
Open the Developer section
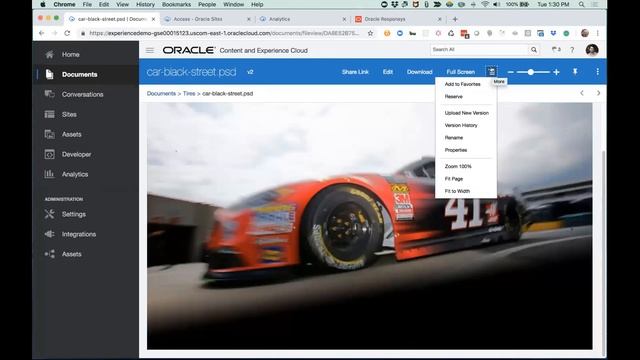pyautogui.click(x=76, y=154)
